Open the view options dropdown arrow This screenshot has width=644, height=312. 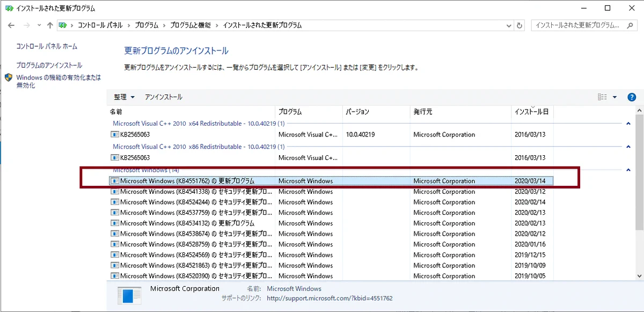pyautogui.click(x=614, y=97)
